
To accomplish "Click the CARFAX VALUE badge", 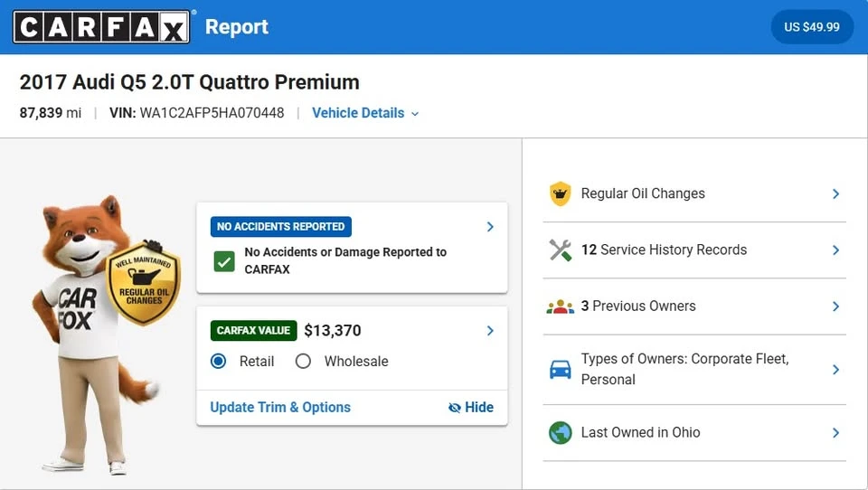I will click(x=253, y=331).
